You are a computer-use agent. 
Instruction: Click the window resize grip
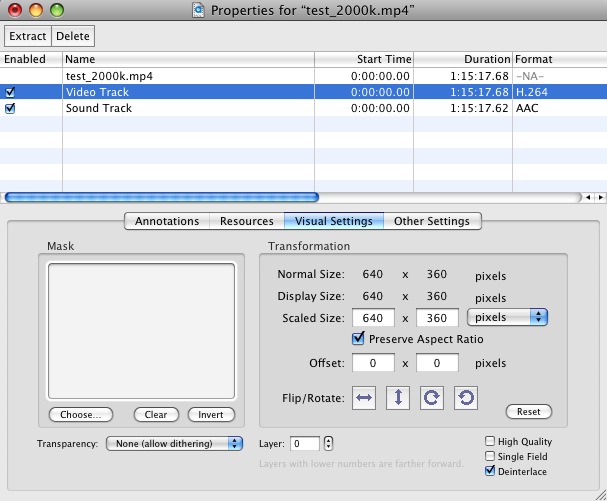(x=601, y=495)
